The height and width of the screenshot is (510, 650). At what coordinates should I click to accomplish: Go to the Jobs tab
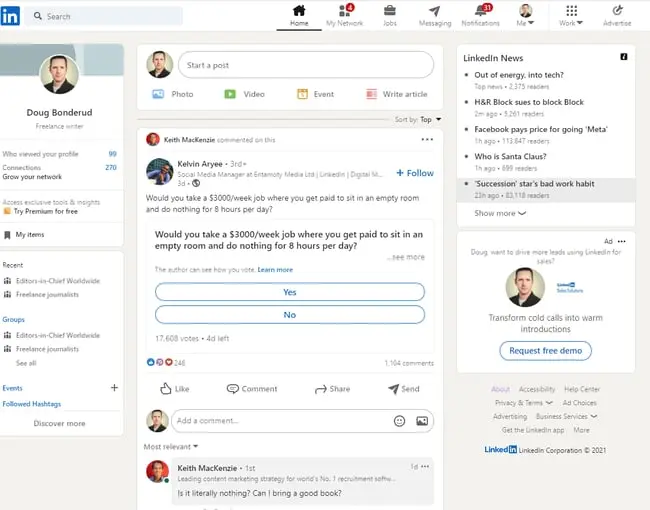coord(390,16)
